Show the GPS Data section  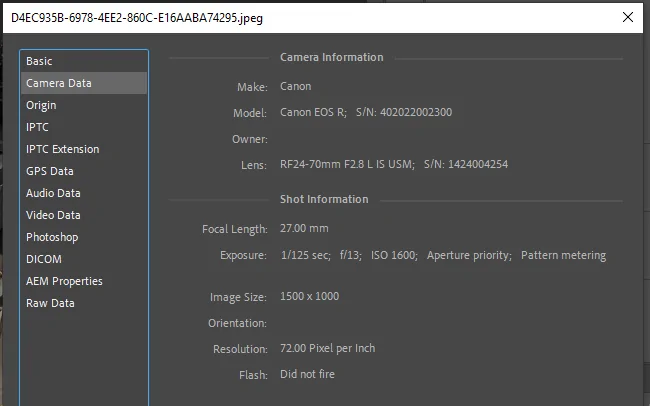(x=50, y=171)
